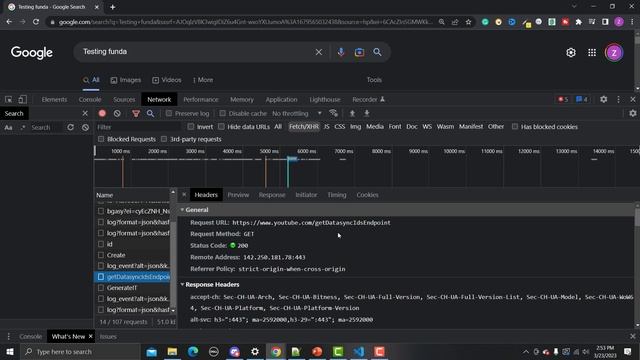This screenshot has height=360, width=640.
Task: Tick checkbox beside Create request
Action: (x=101, y=255)
